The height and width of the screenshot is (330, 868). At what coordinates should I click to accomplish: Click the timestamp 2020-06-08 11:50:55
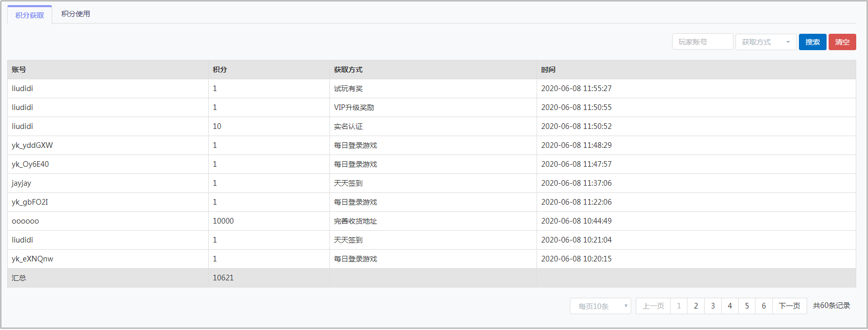(x=576, y=107)
